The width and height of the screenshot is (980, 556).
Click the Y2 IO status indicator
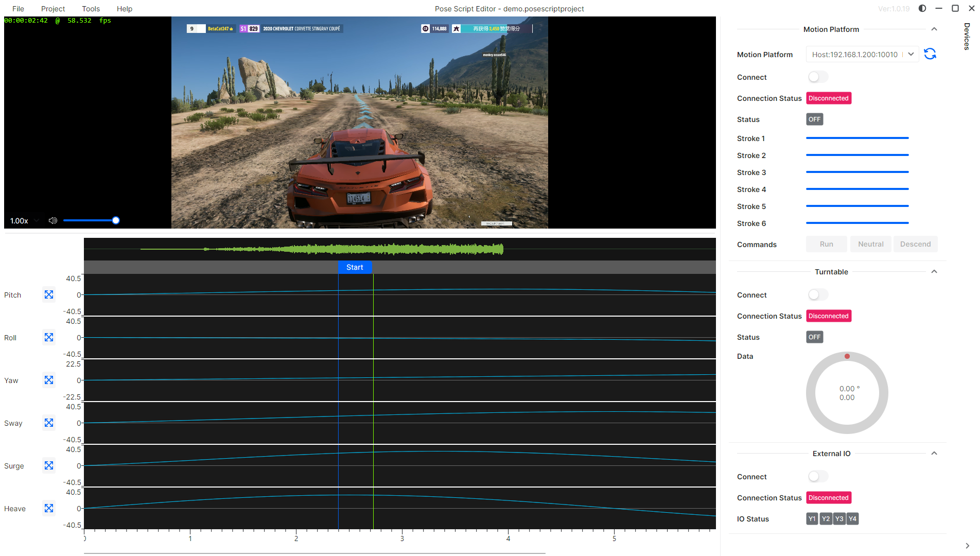[x=826, y=518]
